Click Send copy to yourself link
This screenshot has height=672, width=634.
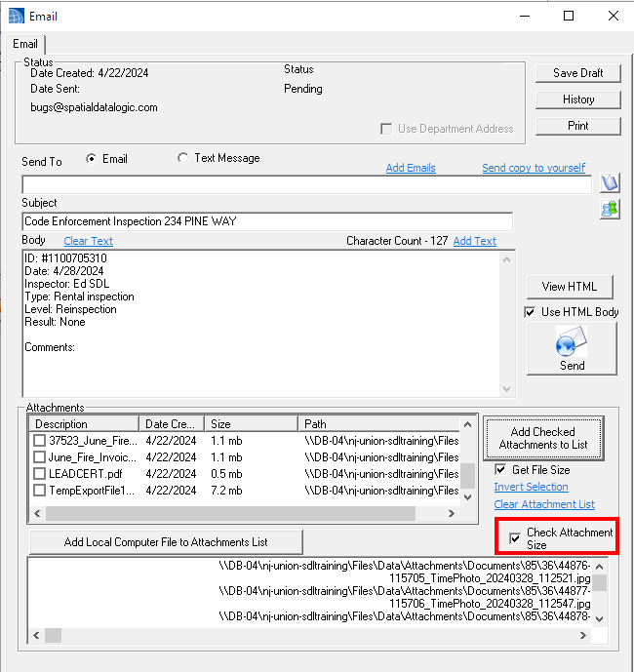point(534,168)
